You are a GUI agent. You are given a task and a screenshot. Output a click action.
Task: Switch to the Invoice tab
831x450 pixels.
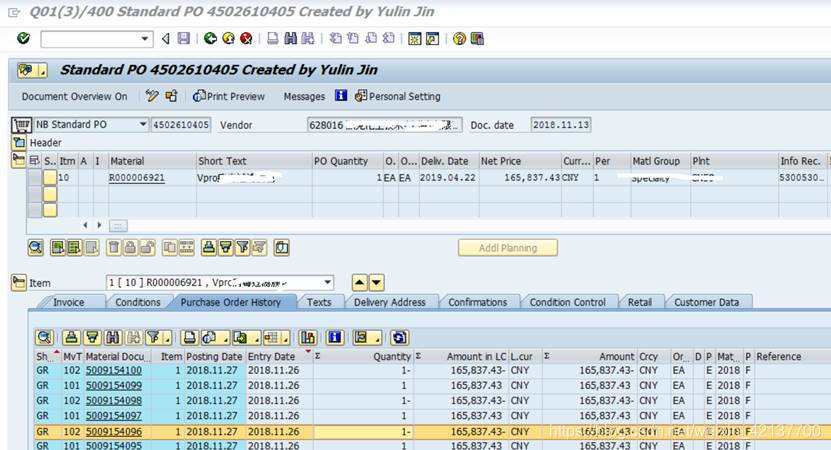coord(68,302)
